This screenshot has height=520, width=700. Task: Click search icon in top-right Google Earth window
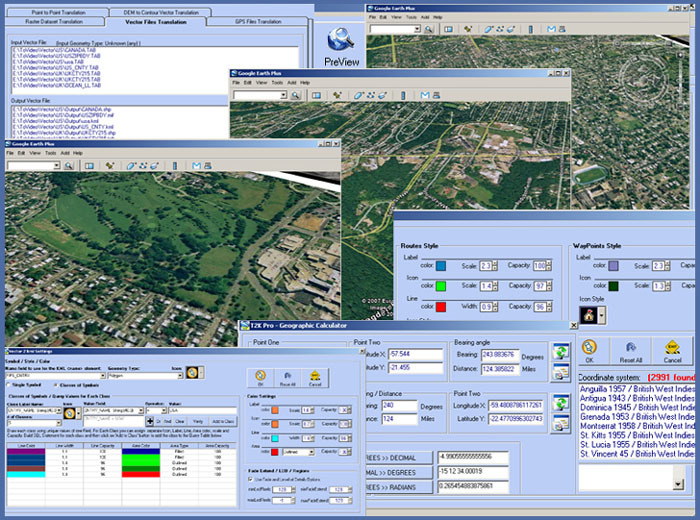pyautogui.click(x=429, y=29)
